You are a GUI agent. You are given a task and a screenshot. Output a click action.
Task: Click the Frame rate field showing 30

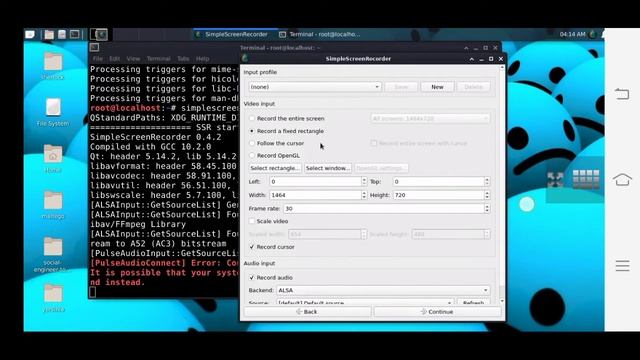tap(384, 209)
